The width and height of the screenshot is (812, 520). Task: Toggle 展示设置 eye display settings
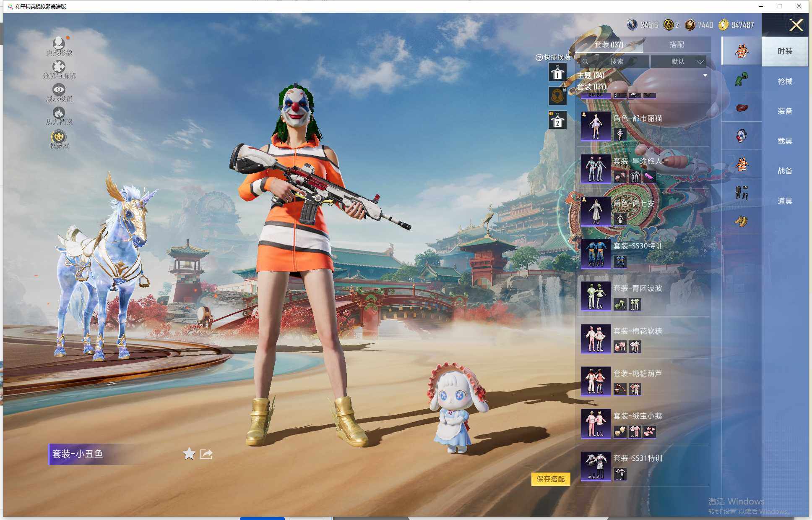click(59, 89)
